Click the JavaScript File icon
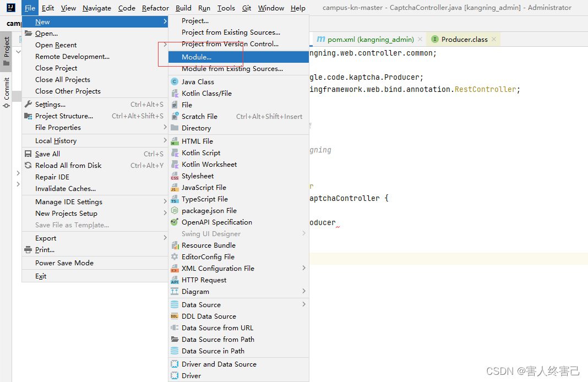Image resolution: width=588 pixels, height=382 pixels. click(x=175, y=188)
